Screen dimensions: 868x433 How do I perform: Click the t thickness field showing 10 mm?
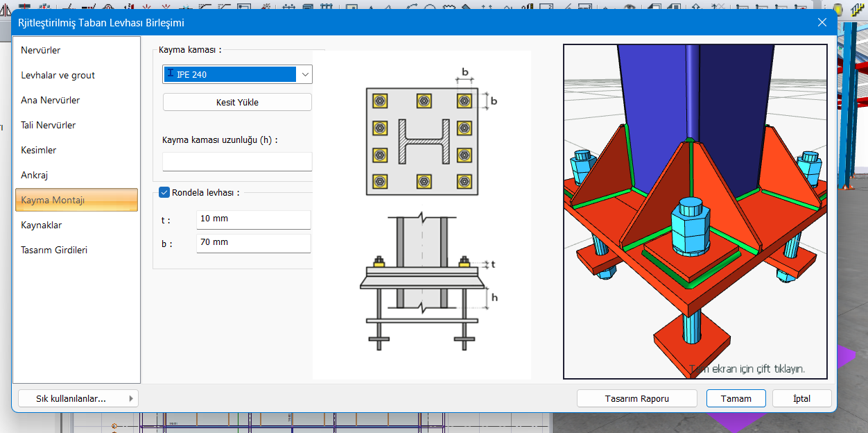point(253,219)
